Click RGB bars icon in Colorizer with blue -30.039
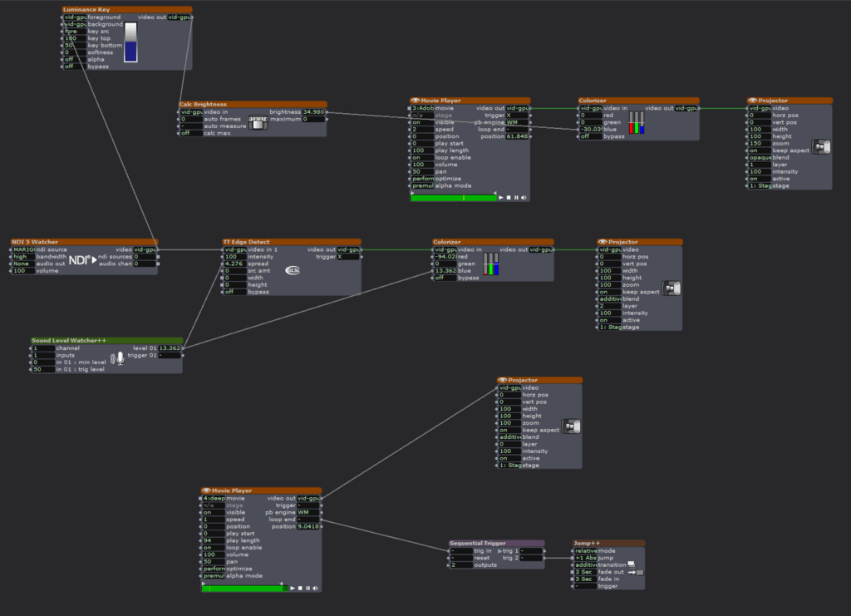 [636, 123]
